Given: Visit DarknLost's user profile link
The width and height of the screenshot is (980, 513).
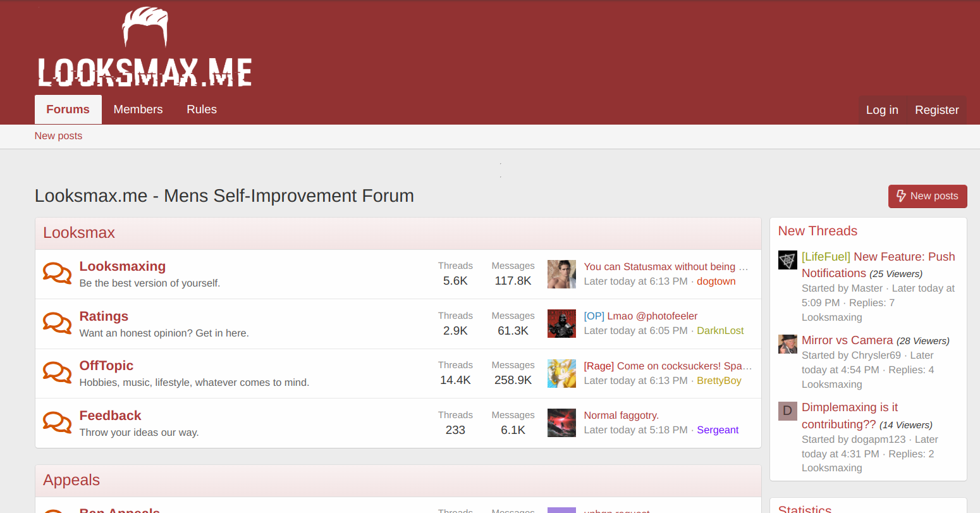Looking at the screenshot, I should pos(720,331).
